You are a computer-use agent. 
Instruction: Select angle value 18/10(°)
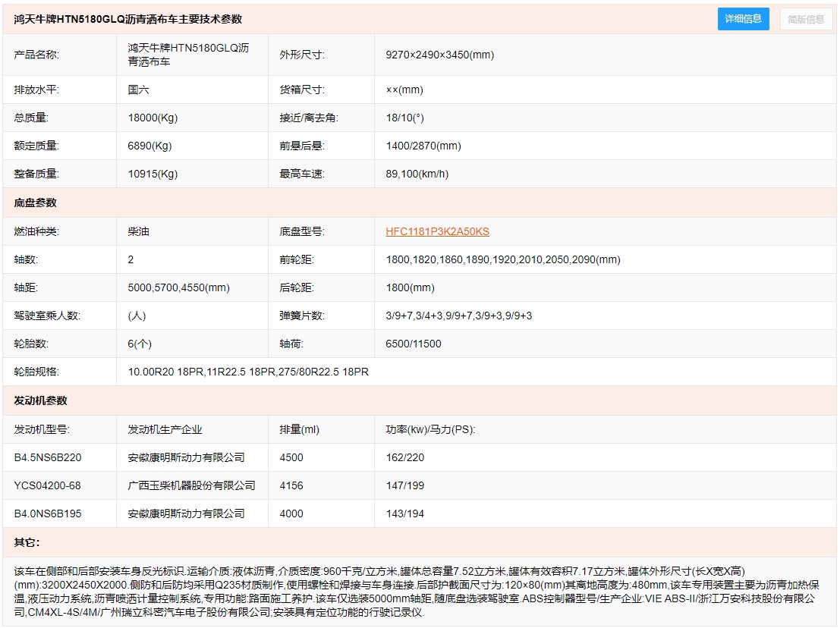tap(405, 118)
